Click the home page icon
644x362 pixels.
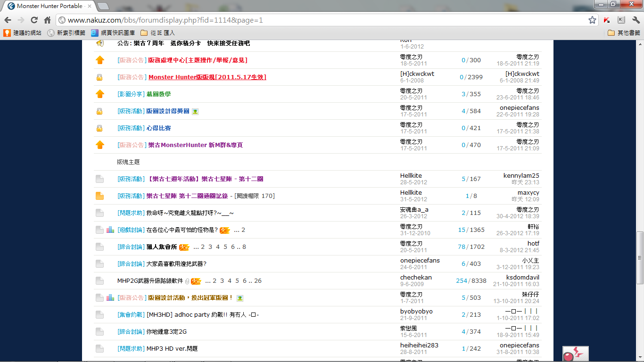tap(47, 20)
